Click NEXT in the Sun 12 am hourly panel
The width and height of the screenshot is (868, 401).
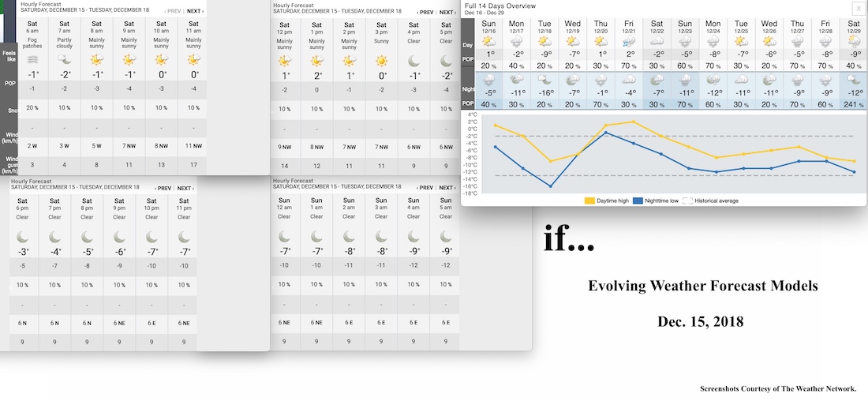(x=448, y=188)
